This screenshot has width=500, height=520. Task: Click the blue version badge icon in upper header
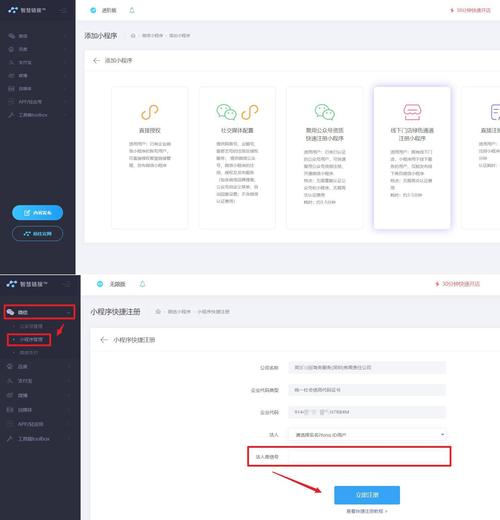tap(93, 10)
